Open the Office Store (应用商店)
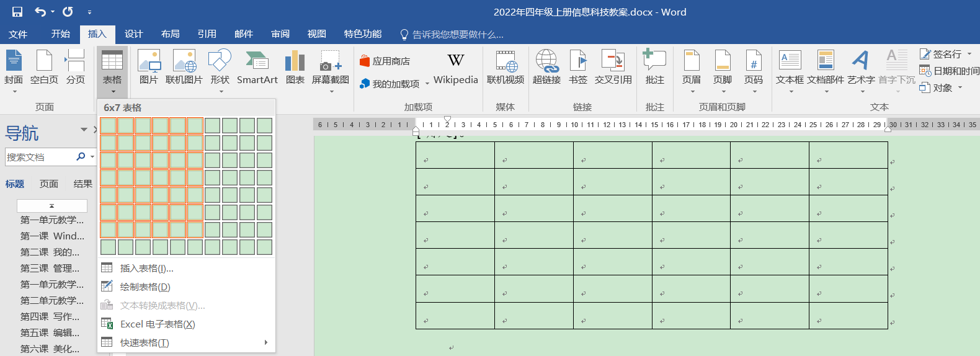Screen dimensions: 980x356 [x=385, y=61]
